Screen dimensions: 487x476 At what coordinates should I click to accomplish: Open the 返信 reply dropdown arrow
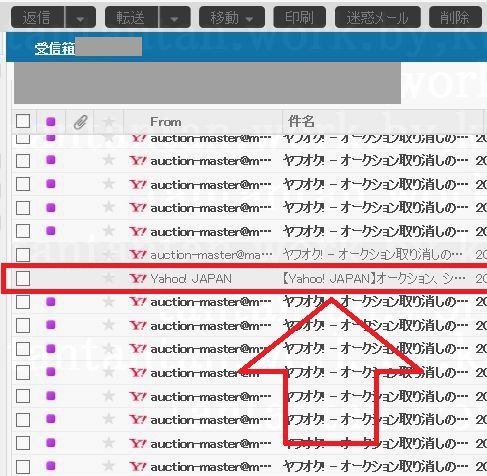tap(80, 17)
